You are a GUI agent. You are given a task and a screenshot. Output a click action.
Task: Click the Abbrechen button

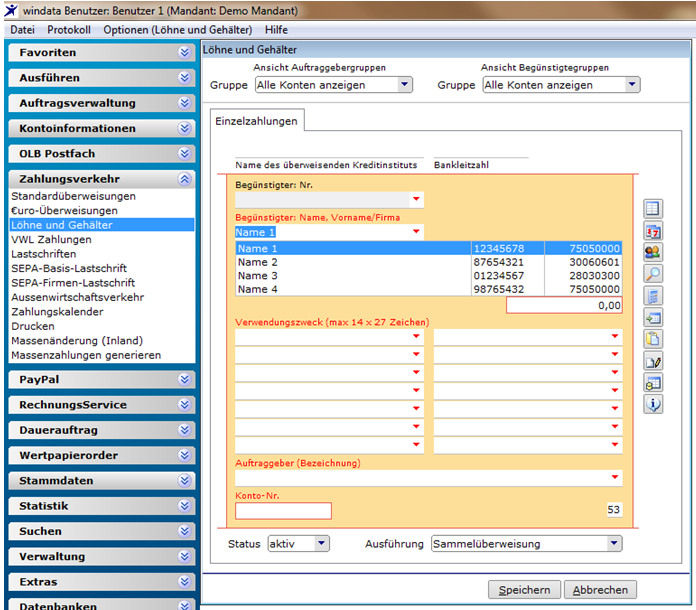pyautogui.click(x=600, y=590)
